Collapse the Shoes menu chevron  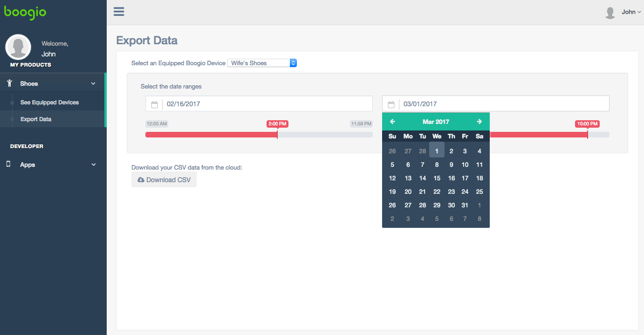93,84
